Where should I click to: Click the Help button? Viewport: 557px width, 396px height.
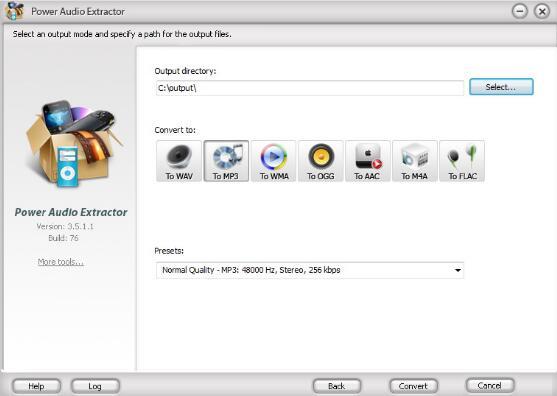point(36,386)
